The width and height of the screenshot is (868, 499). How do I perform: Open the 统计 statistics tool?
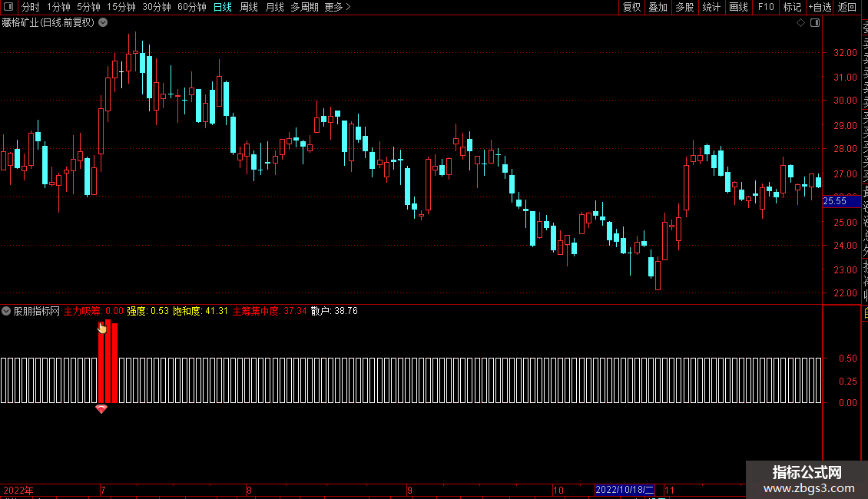tap(711, 7)
